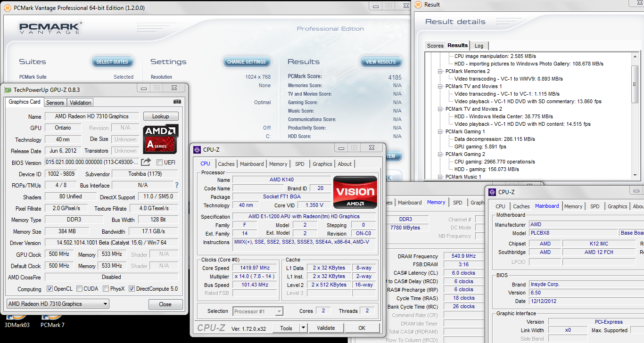
Task: Select 'HDD - gaming: 156.073 MB/s' row
Action: click(487, 169)
